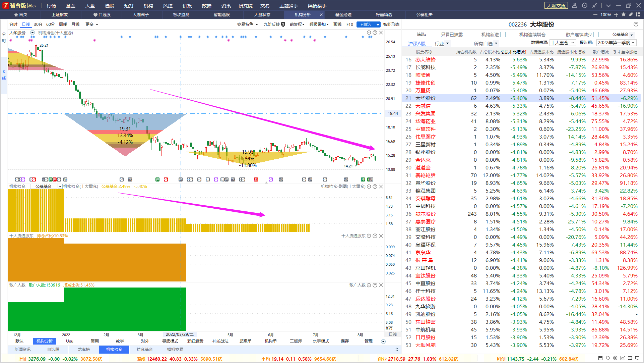The image size is (644, 363).
Task: Click the star favorites icon
Action: pyautogui.click(x=624, y=14)
